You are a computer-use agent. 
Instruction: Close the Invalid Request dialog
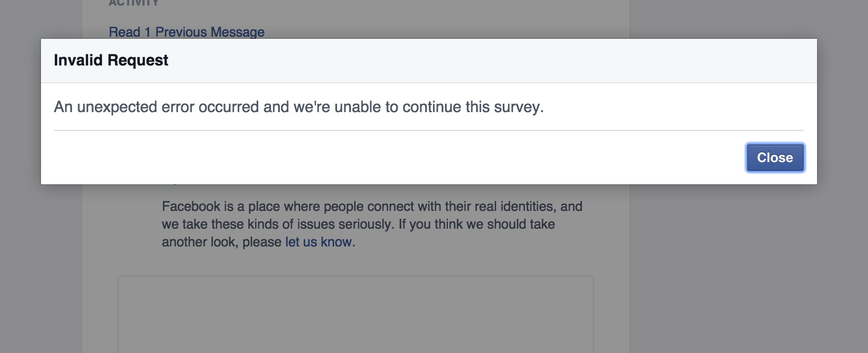point(775,157)
